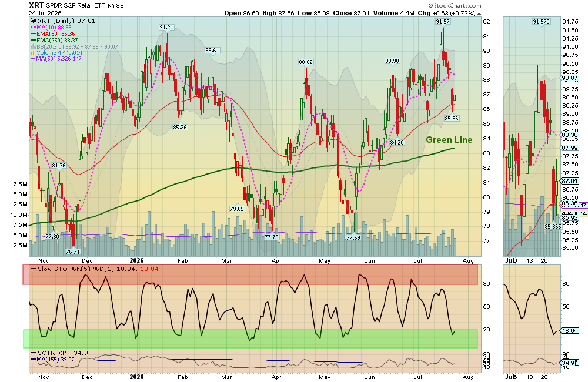
Task: Click the NYSE exchange label
Action: [115, 6]
